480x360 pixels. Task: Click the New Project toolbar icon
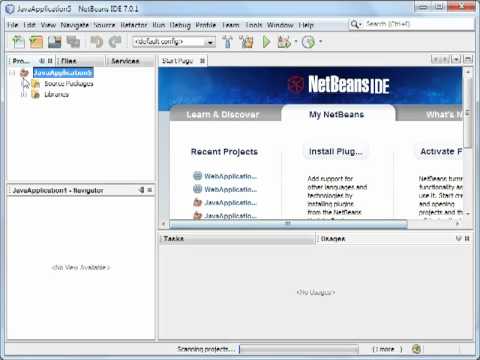click(36, 42)
